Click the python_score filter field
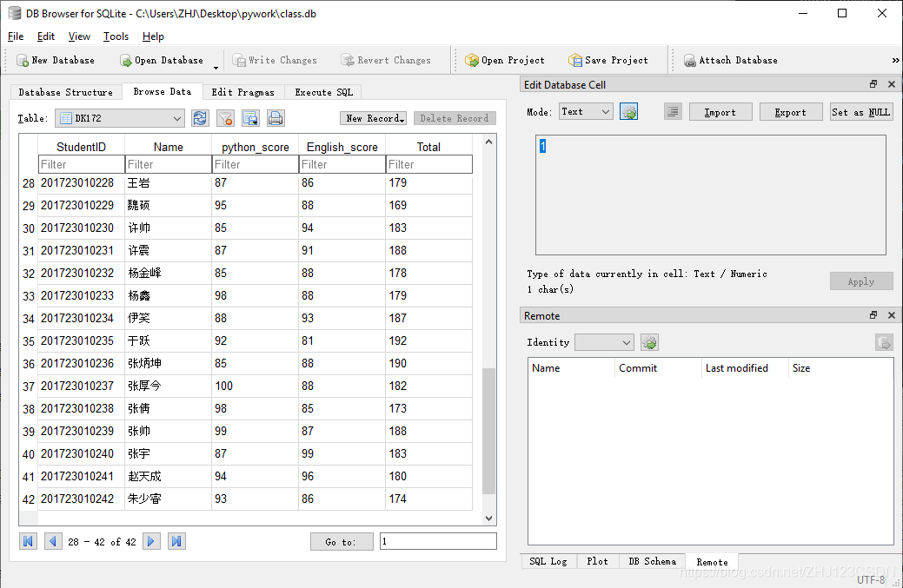This screenshot has height=588, width=903. (x=256, y=164)
